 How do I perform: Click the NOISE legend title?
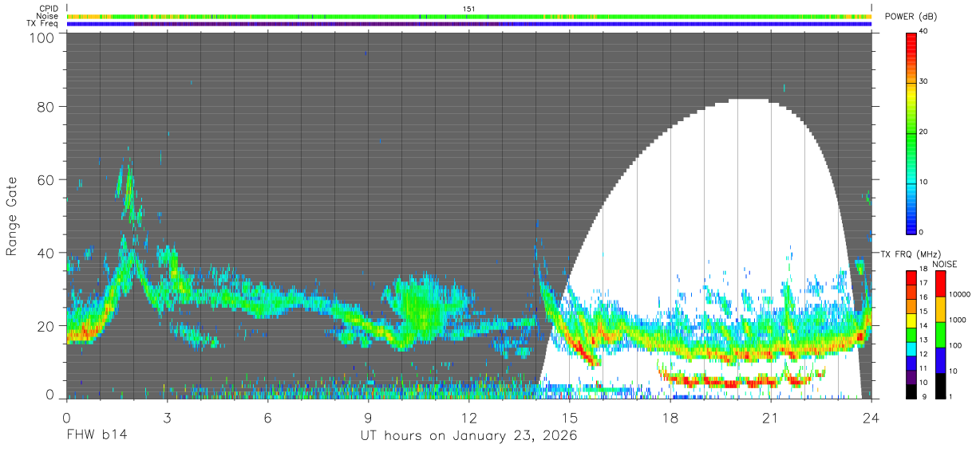(x=944, y=264)
